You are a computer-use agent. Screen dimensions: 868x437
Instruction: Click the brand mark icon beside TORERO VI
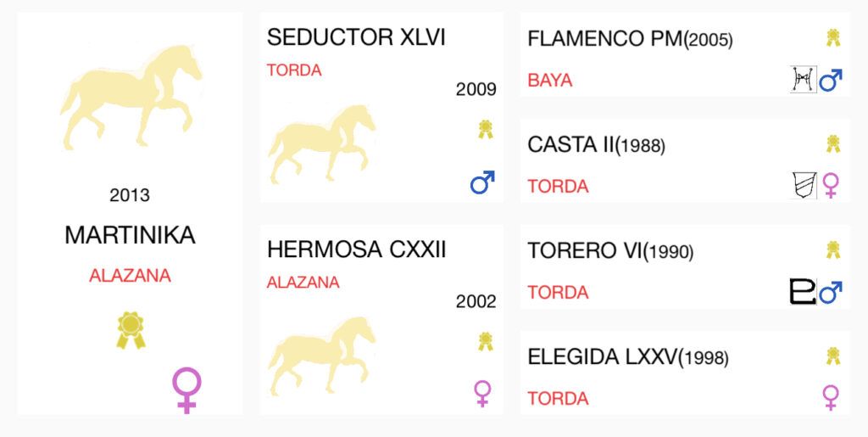pyautogui.click(x=803, y=292)
